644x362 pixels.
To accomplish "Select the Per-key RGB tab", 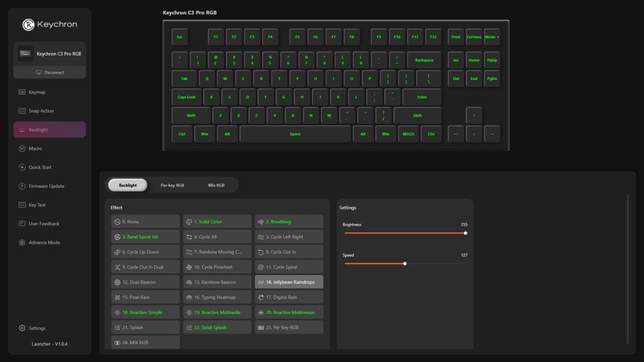I will click(x=172, y=186).
